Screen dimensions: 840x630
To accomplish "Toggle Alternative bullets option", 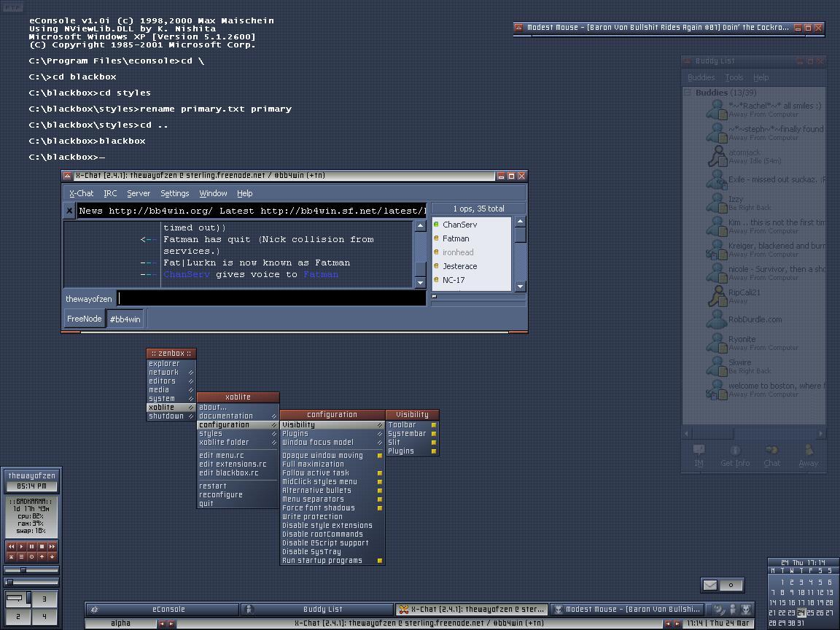I will 332,490.
